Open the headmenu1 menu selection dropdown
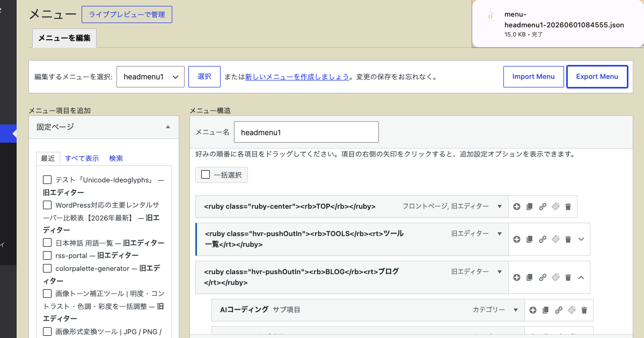 151,77
